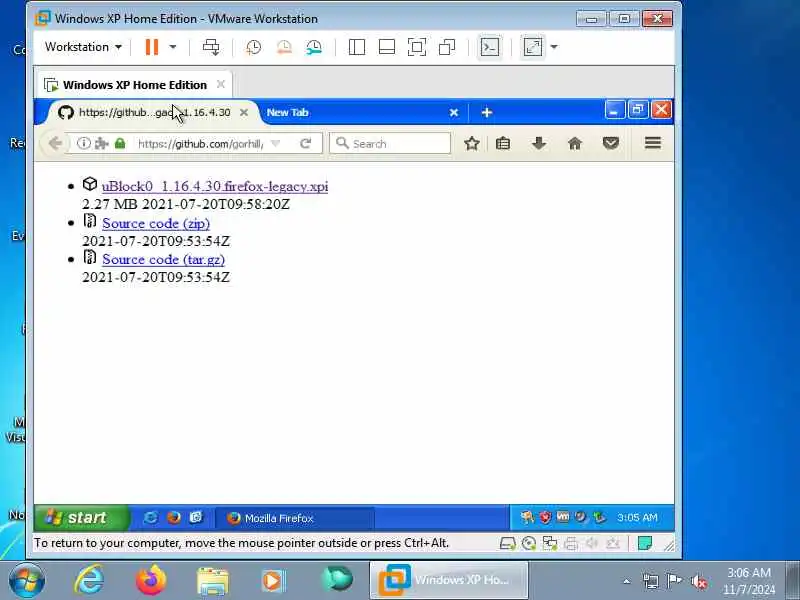Open a new Firefox tab with plus
This screenshot has width=800, height=600.
pyautogui.click(x=487, y=112)
